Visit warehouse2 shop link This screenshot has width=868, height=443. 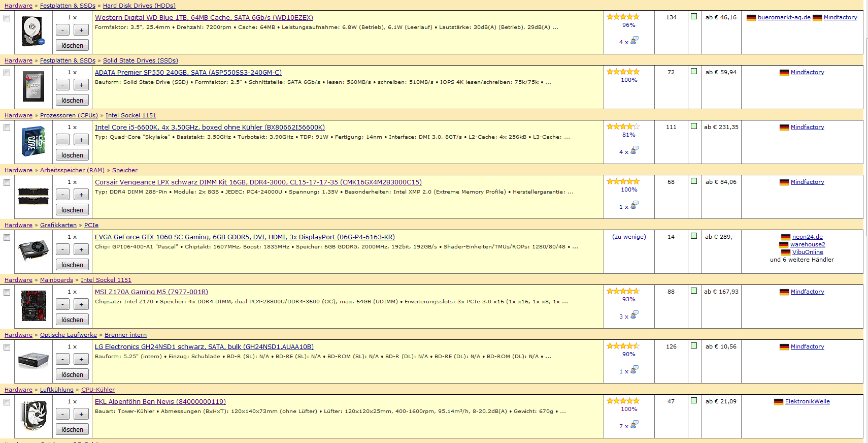pos(808,244)
